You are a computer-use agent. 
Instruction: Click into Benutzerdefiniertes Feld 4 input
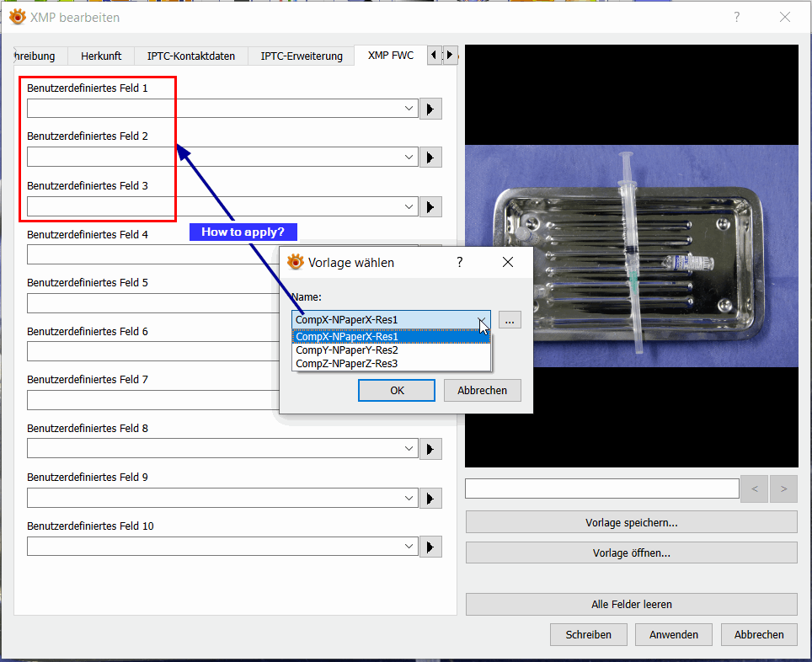(152, 255)
